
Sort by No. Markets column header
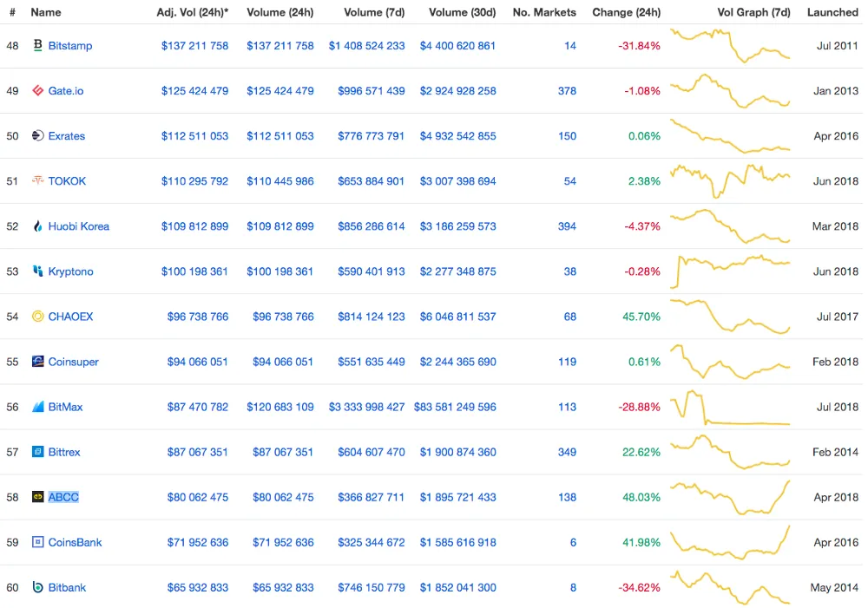click(x=544, y=12)
